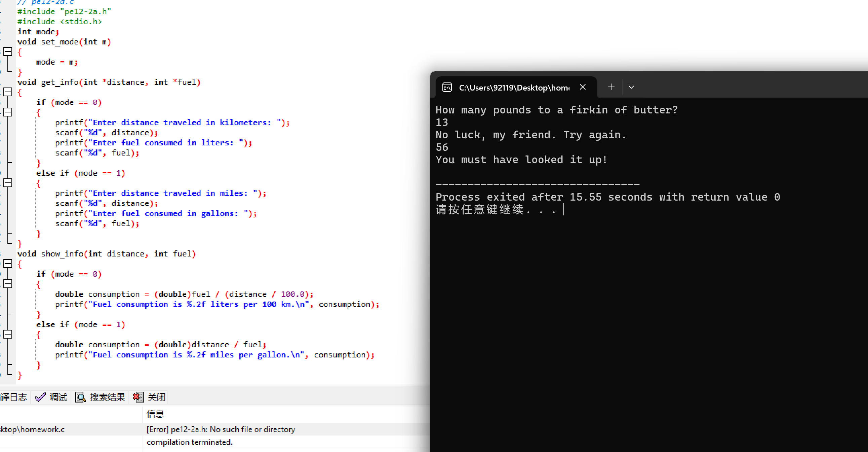
Task: Click the 'compilation terminated.' message row
Action: tap(189, 442)
